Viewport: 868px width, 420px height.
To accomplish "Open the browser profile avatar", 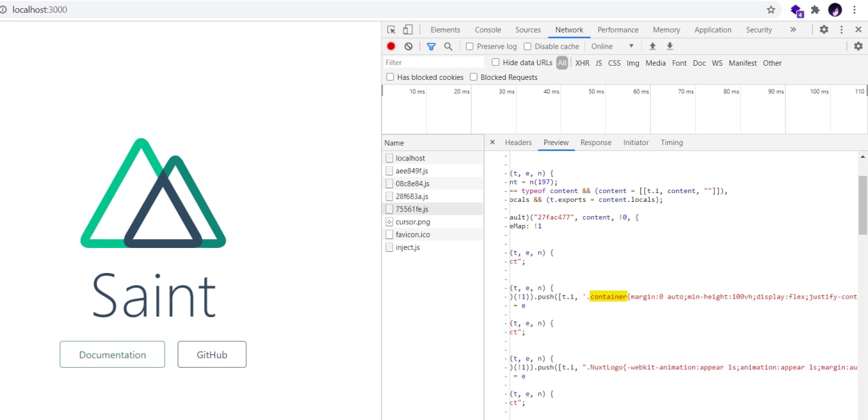I will coord(835,10).
